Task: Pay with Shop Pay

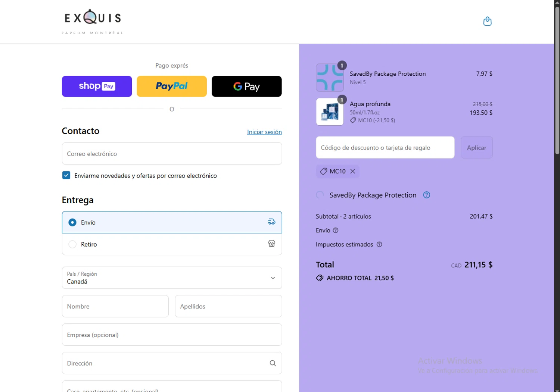Action: click(x=97, y=86)
